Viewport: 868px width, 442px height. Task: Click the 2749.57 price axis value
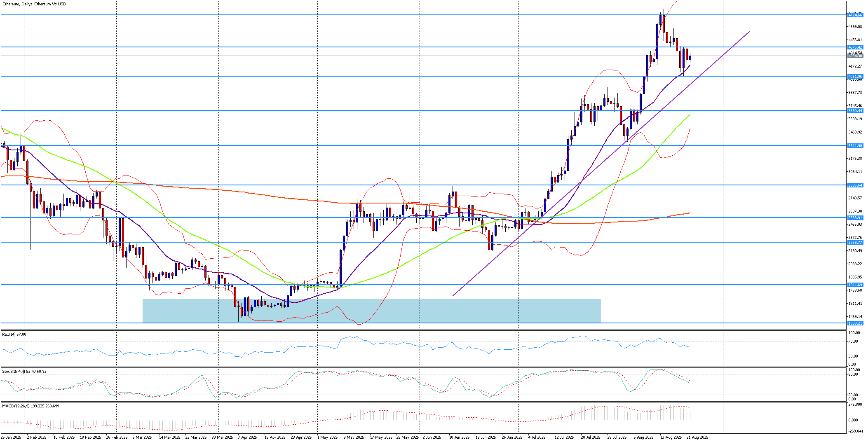tap(855, 198)
